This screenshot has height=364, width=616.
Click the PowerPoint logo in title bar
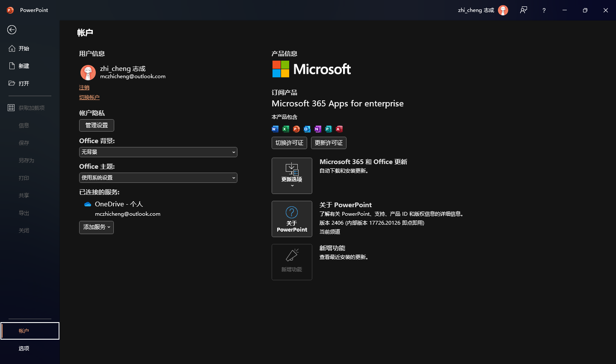[x=10, y=10]
